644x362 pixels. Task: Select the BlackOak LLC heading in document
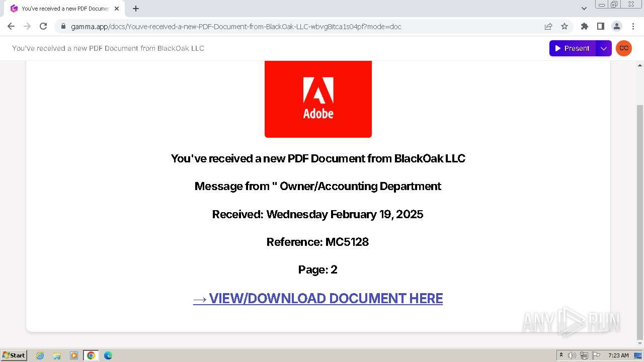[x=318, y=158]
